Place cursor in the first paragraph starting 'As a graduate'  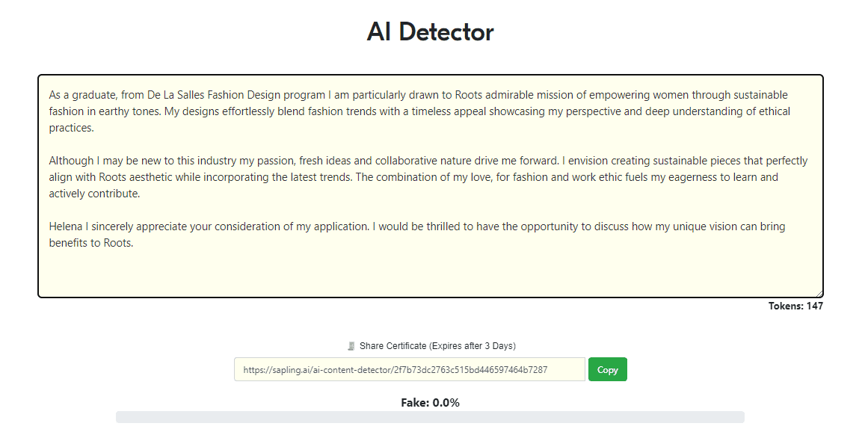click(x=419, y=111)
